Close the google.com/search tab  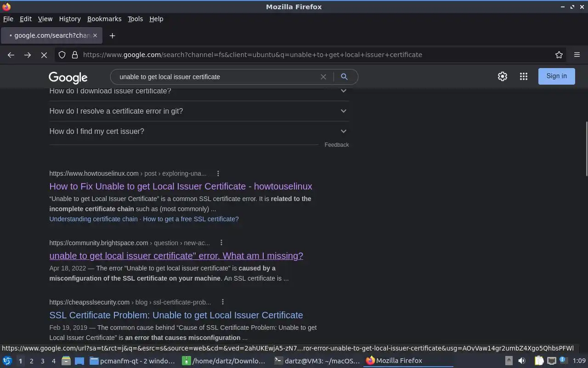[x=95, y=35]
